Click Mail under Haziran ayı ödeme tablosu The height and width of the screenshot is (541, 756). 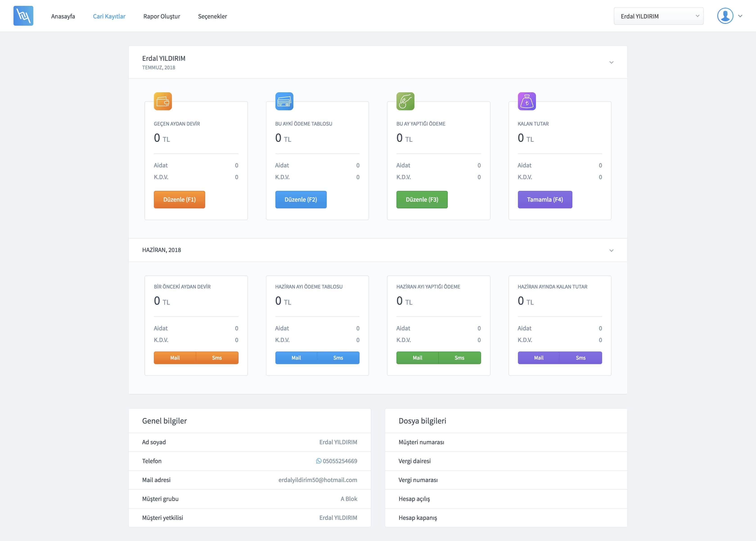(296, 358)
